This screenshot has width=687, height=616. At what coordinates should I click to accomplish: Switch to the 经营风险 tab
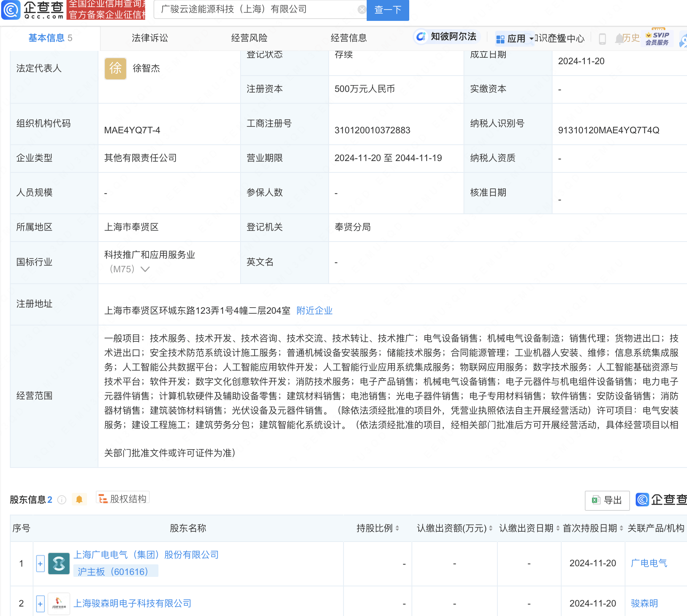click(x=249, y=38)
